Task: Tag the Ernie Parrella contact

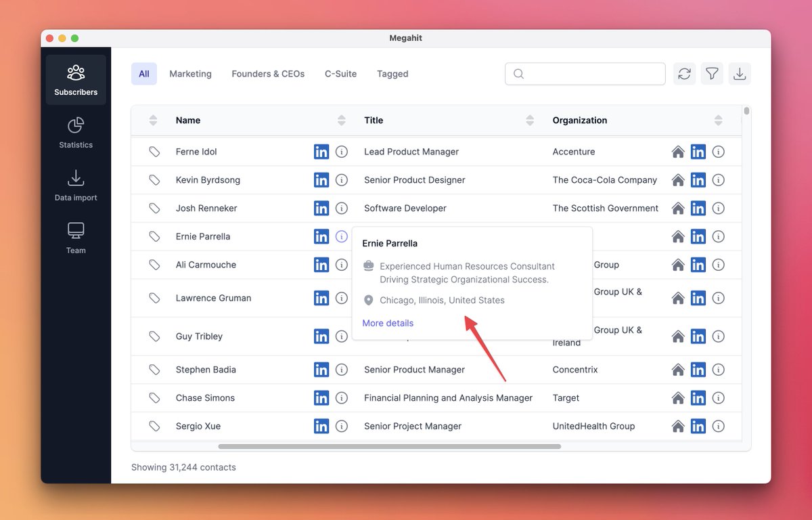Action: [x=154, y=236]
